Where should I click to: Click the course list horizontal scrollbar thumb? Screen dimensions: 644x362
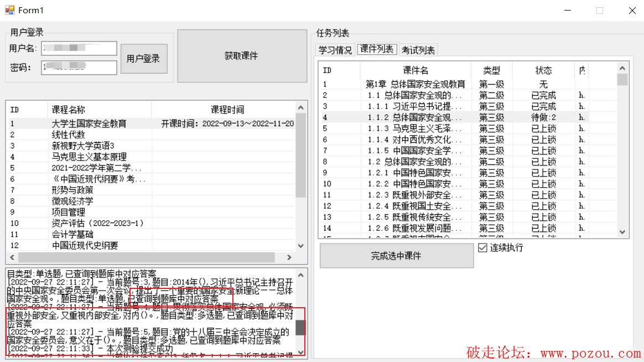tap(146, 257)
